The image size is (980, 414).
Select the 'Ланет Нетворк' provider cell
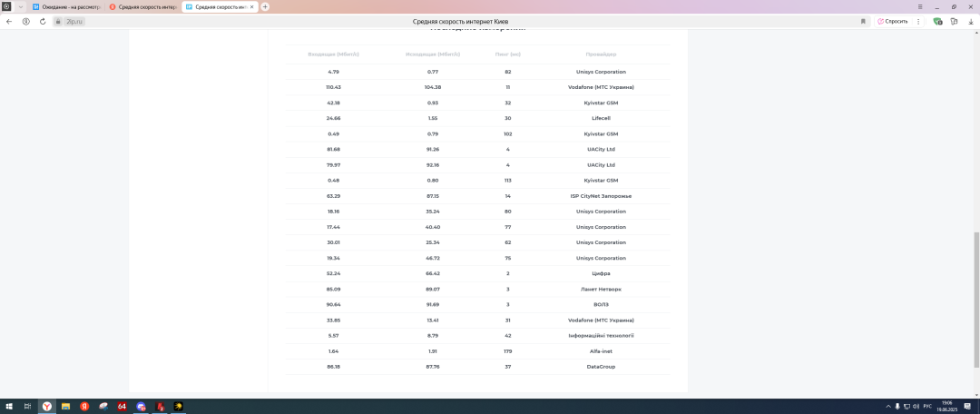coord(601,289)
